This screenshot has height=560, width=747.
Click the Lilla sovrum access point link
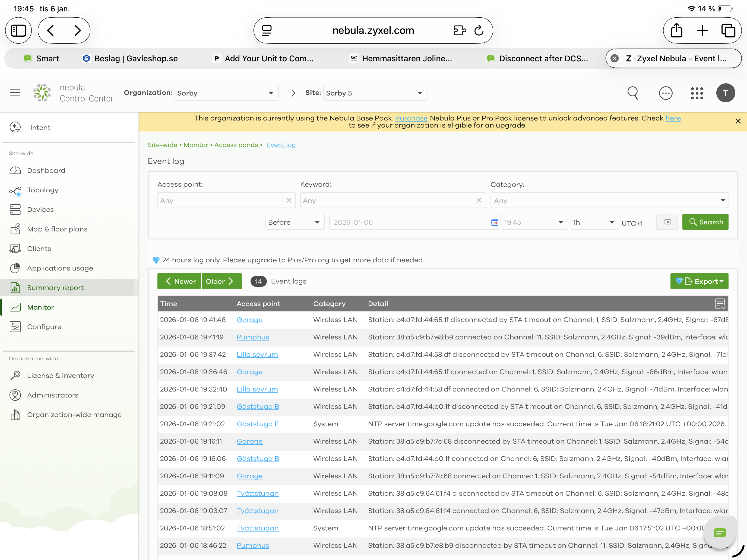[x=257, y=354]
